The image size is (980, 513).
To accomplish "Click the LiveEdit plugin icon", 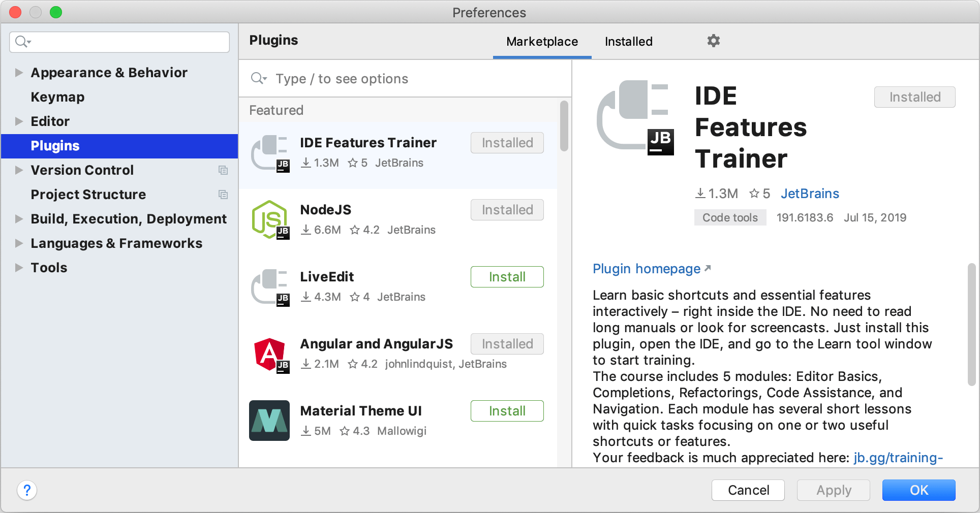I will pyautogui.click(x=270, y=288).
